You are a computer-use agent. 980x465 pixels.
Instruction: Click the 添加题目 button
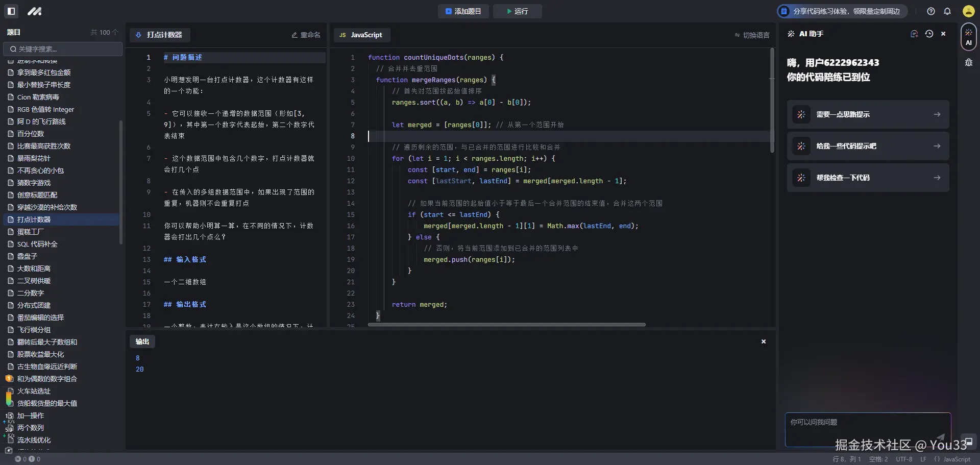463,11
